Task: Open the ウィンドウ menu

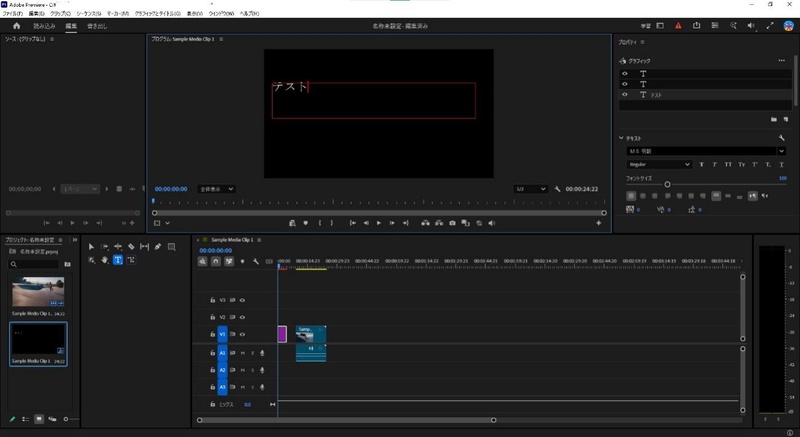Action: click(x=221, y=14)
